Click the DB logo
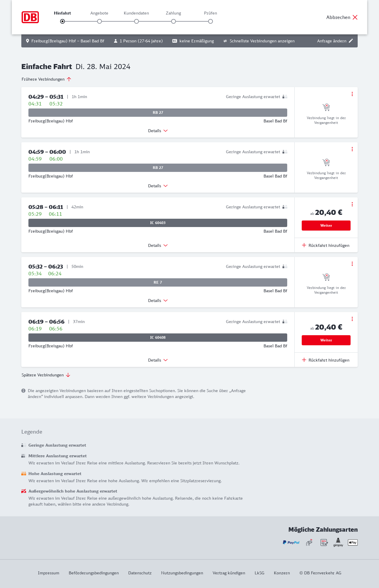The image size is (379, 588). click(30, 17)
